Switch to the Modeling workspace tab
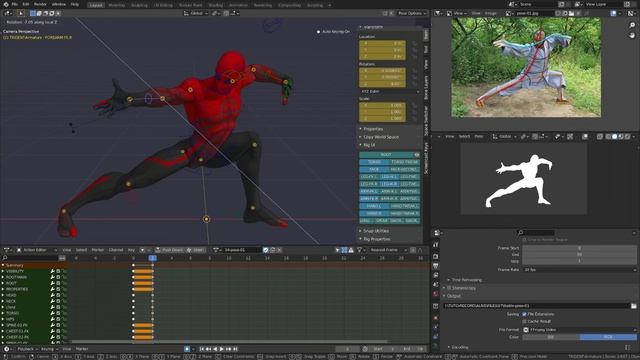 [x=117, y=5]
